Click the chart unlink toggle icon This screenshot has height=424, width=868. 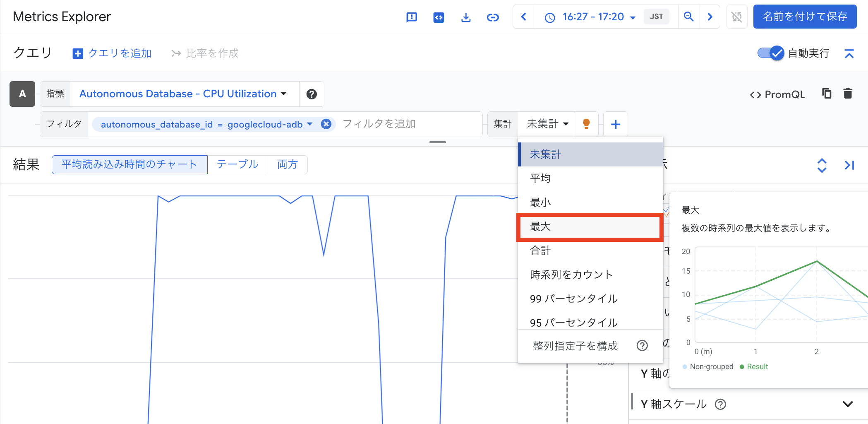pos(736,17)
